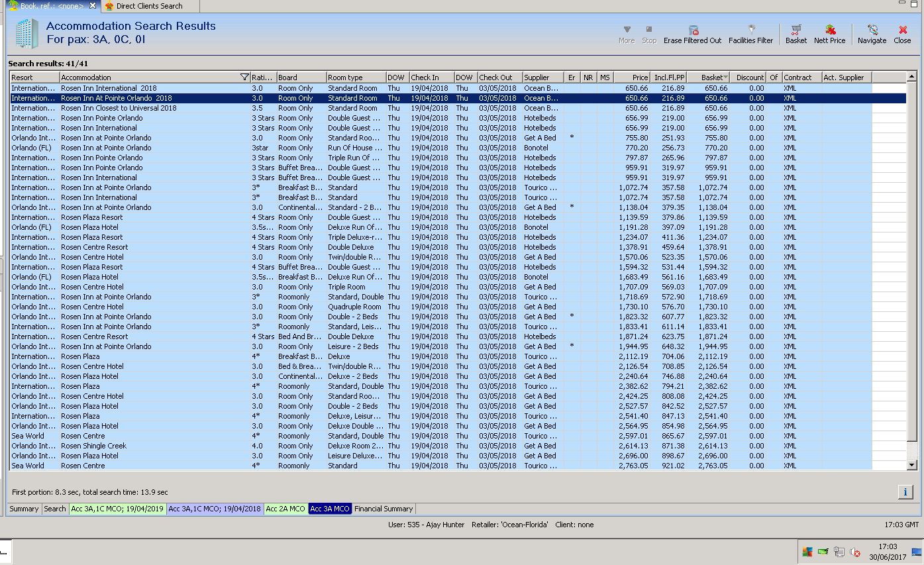Switch to the Acc 2A MCO tab
Screen dimensions: 924x565
(285, 509)
